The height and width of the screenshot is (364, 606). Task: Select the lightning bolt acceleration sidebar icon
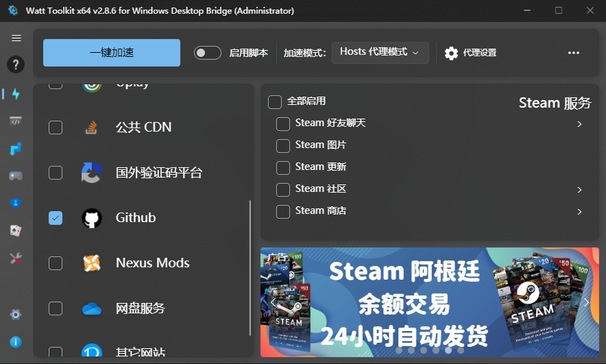coord(16,93)
